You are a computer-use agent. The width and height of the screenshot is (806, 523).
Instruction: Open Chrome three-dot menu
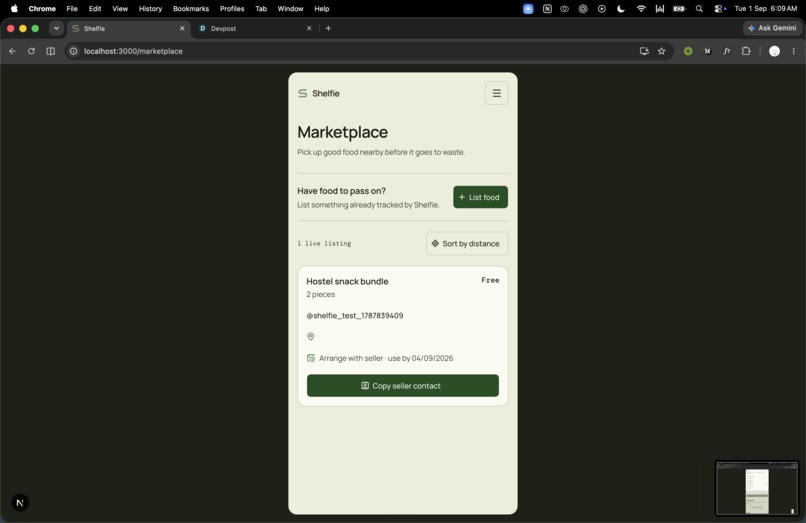click(794, 51)
